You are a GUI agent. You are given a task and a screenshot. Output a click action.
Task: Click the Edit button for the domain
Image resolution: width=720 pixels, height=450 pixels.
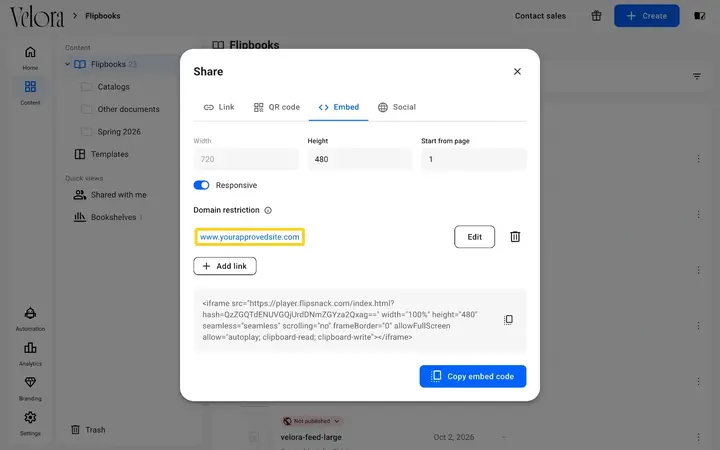click(x=474, y=236)
